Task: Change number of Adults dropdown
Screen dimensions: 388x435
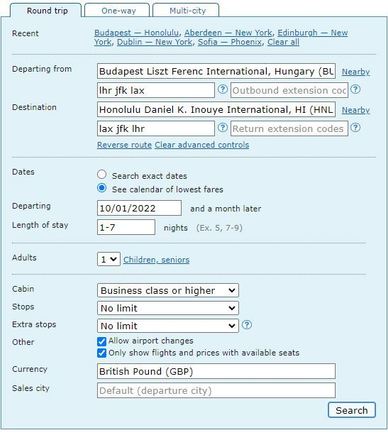Action: (x=109, y=259)
